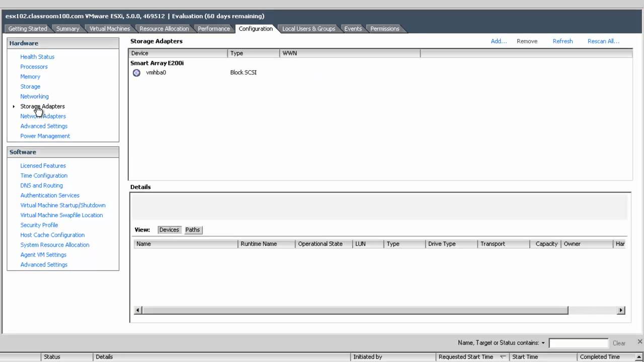Select Storage Adapters in Hardware list
The width and height of the screenshot is (644, 362).
point(42,106)
